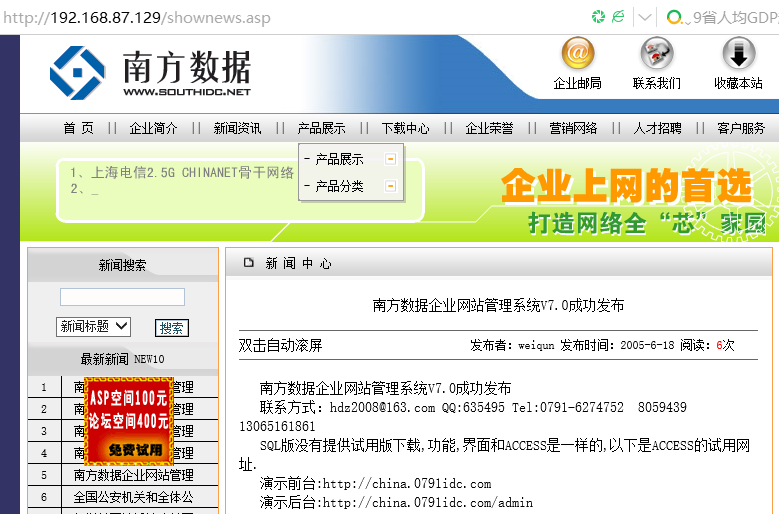Click the article title 南方数据企业网站管理系统V7.0成功发布
This screenshot has height=514, width=779.
(498, 304)
